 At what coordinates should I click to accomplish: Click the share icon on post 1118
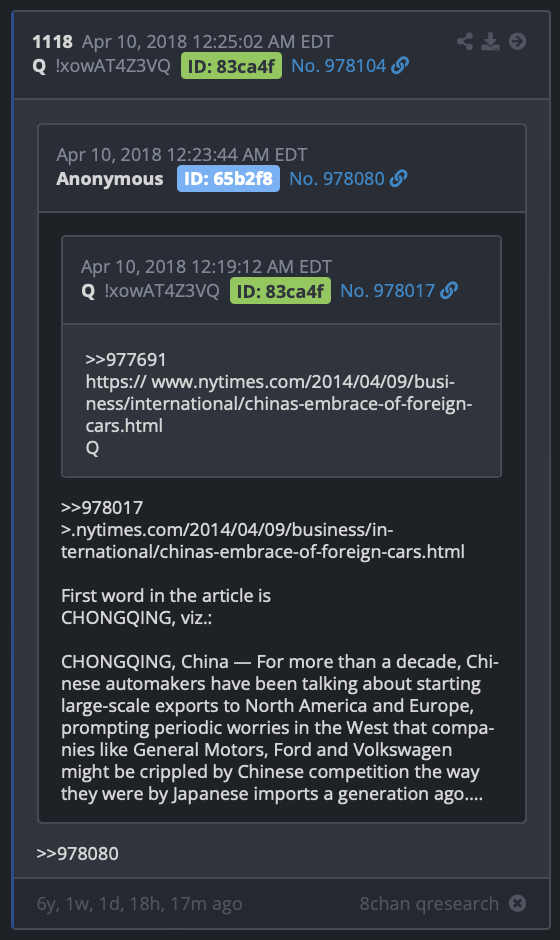click(x=465, y=41)
